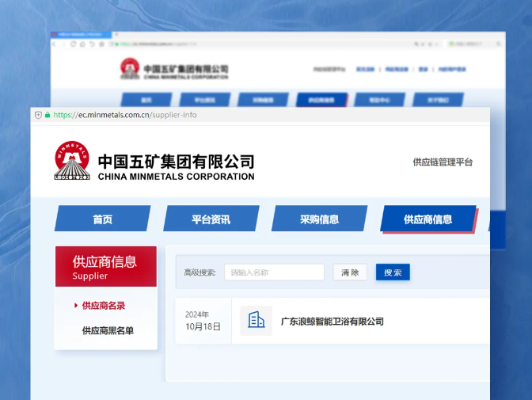This screenshot has width=532, height=400.
Task: Select 供应商名录 in the sidebar
Action: point(104,306)
